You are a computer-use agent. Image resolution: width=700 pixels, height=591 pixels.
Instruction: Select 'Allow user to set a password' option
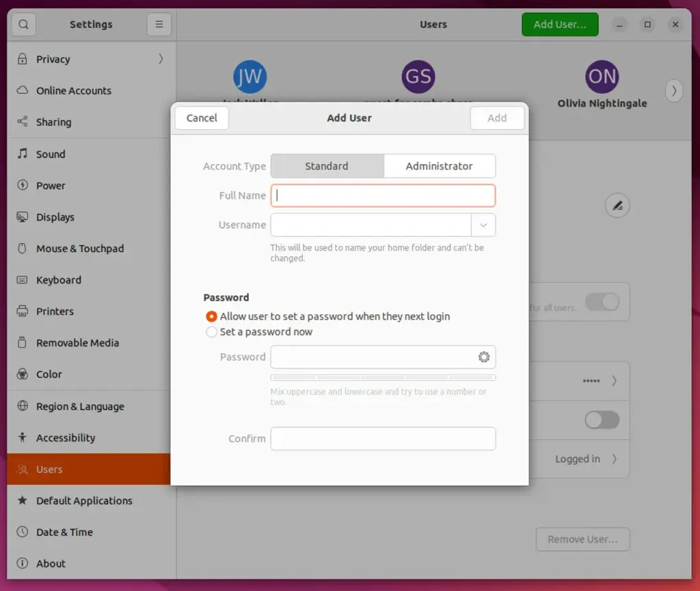point(212,317)
